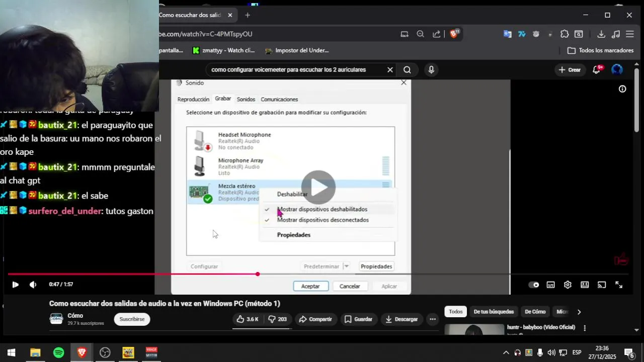Open the Impostor del Under bookmark
The height and width of the screenshot is (362, 644).
coord(297,50)
